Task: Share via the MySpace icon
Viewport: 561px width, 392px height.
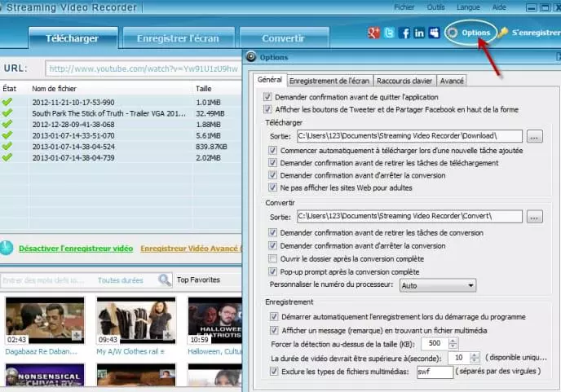Action: coord(434,33)
